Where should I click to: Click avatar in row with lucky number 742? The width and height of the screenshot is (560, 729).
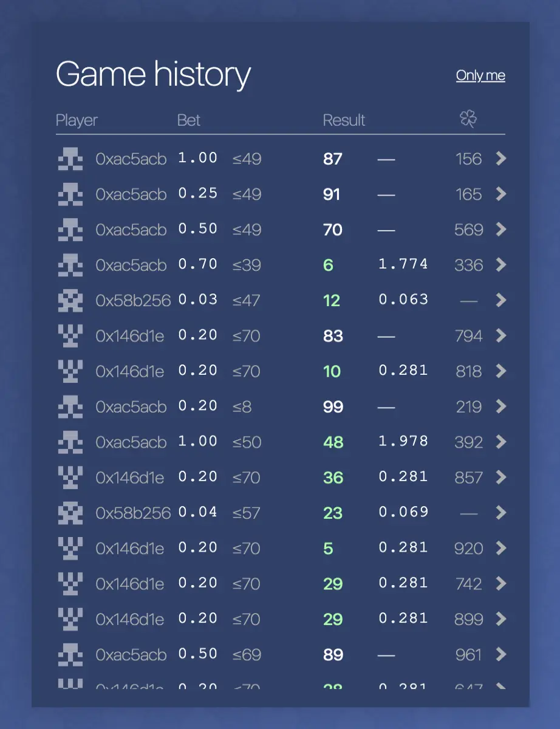point(70,584)
